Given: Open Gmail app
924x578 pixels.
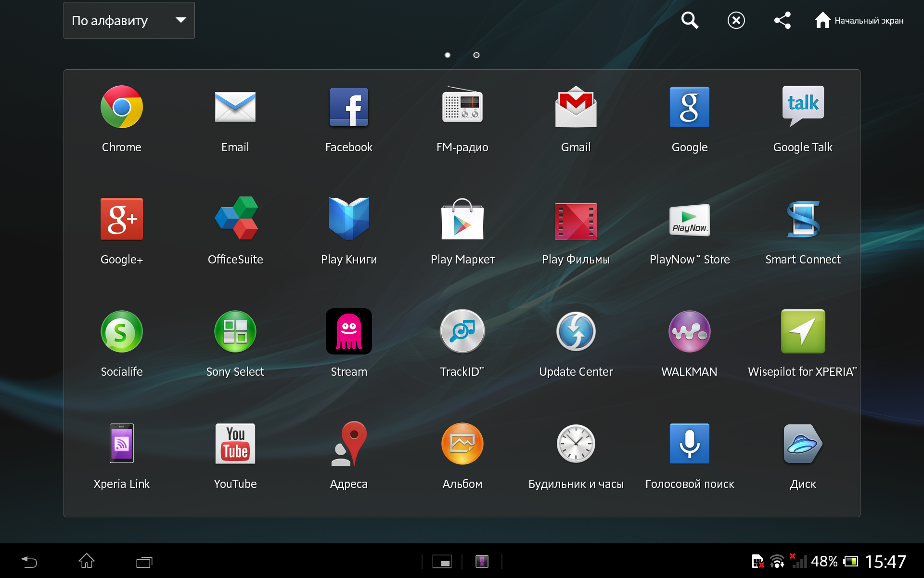Looking at the screenshot, I should 576,107.
